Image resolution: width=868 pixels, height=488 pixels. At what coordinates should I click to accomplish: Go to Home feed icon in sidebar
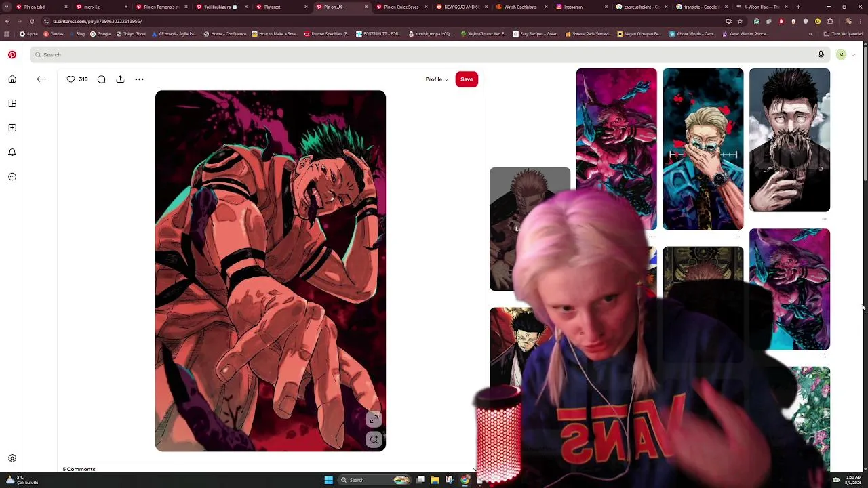pyautogui.click(x=12, y=79)
